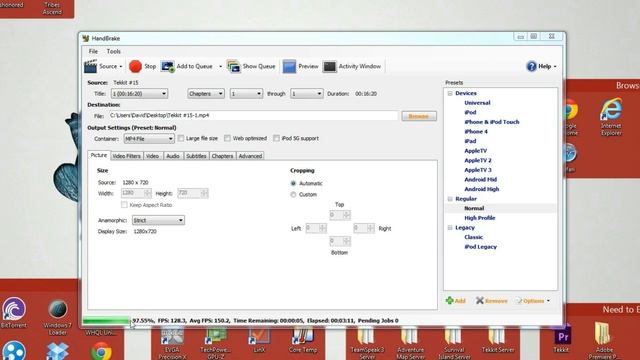
Task: Click the Preview icon
Action: point(289,67)
